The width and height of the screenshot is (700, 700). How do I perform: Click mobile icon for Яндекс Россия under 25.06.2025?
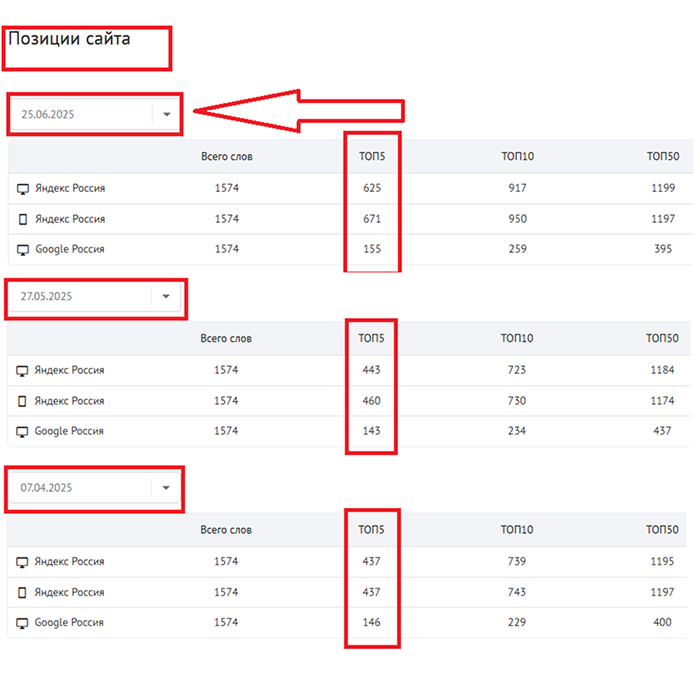click(23, 219)
